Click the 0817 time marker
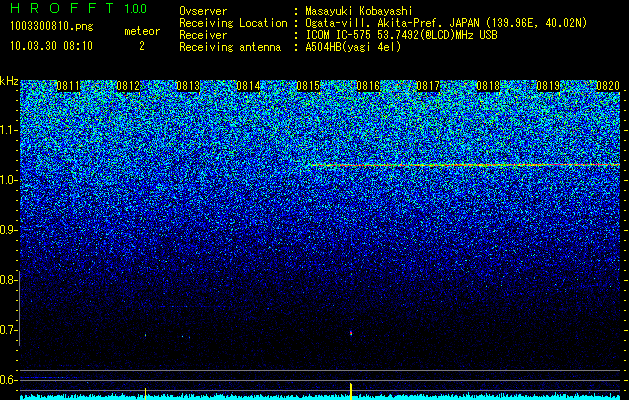This screenshot has width=629, height=400. coord(428,86)
